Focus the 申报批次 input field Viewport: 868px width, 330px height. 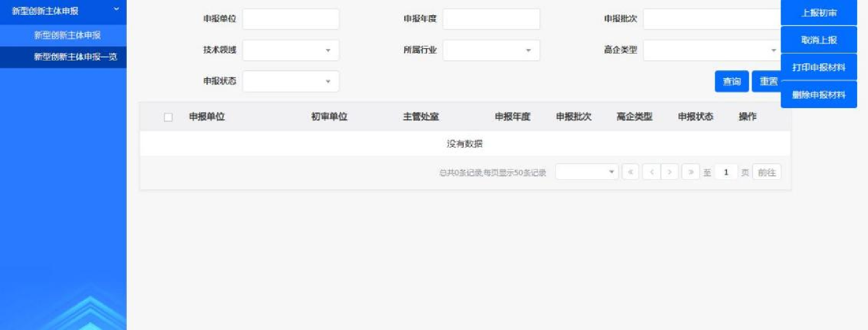click(x=712, y=19)
